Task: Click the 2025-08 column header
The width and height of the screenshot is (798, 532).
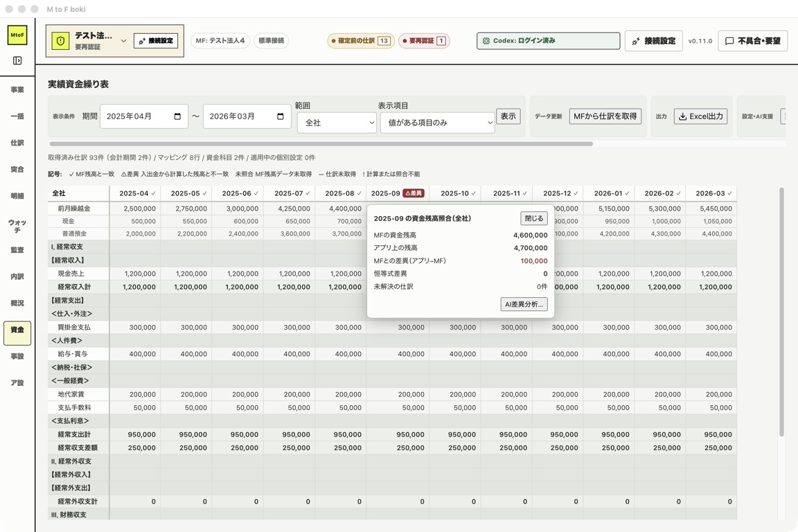Action: tap(342, 193)
